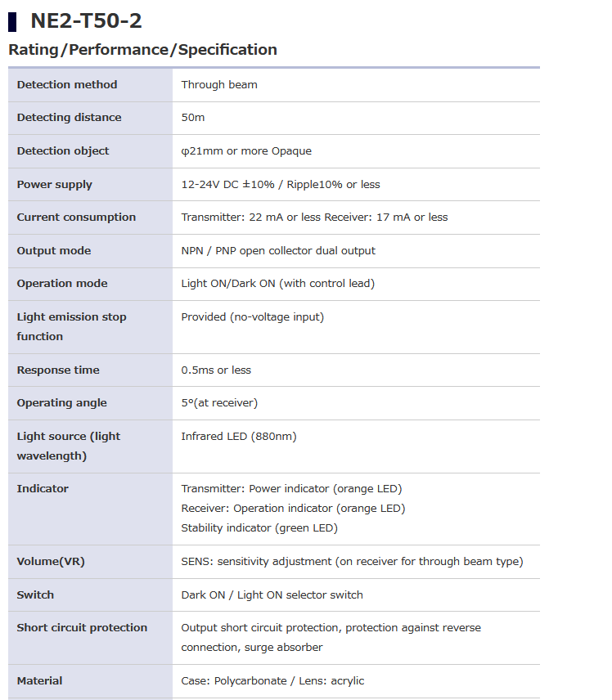Click the Through beam value cell
The image size is (612, 700).
click(219, 85)
